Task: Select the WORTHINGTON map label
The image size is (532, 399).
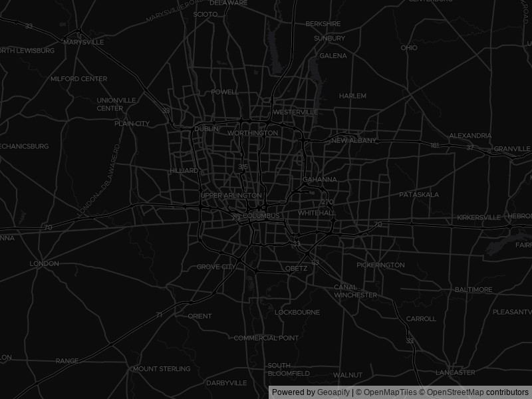Action: coord(253,133)
